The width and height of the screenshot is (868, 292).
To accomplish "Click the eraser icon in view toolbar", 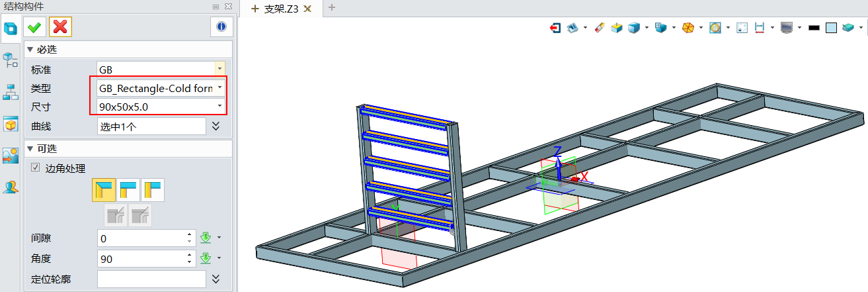I will [600, 28].
